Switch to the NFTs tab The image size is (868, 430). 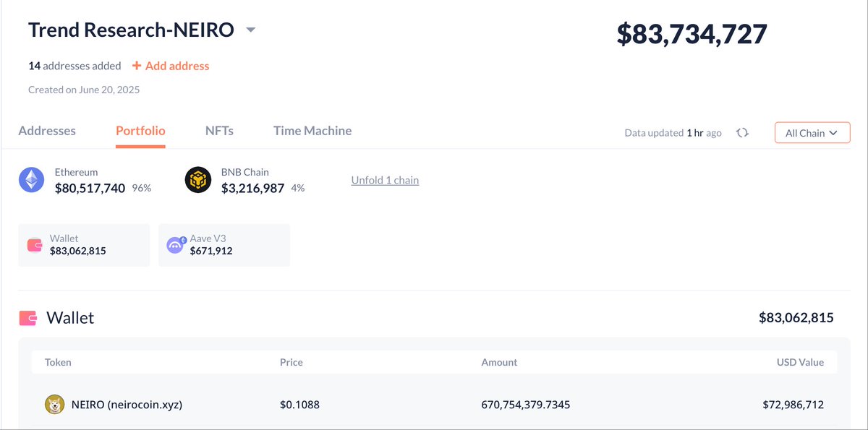pos(219,131)
